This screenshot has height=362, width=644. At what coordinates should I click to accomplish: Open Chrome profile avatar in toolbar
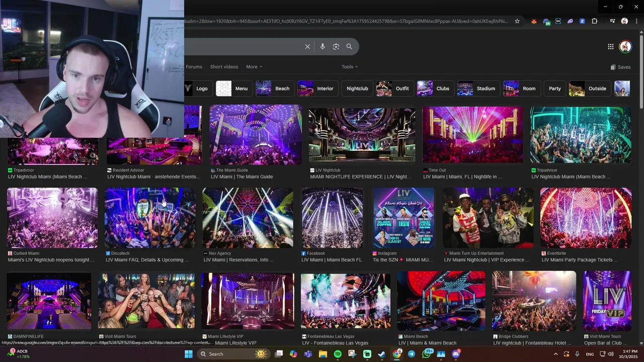coord(624,21)
